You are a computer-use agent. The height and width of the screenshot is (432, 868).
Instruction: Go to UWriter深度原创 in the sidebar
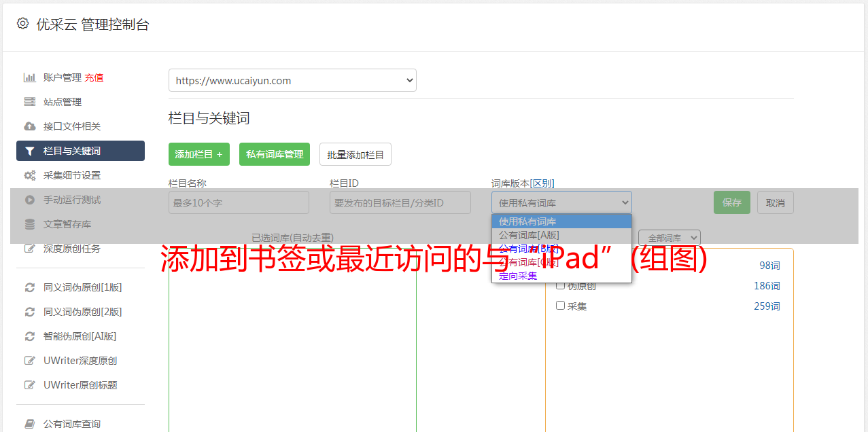(x=80, y=361)
